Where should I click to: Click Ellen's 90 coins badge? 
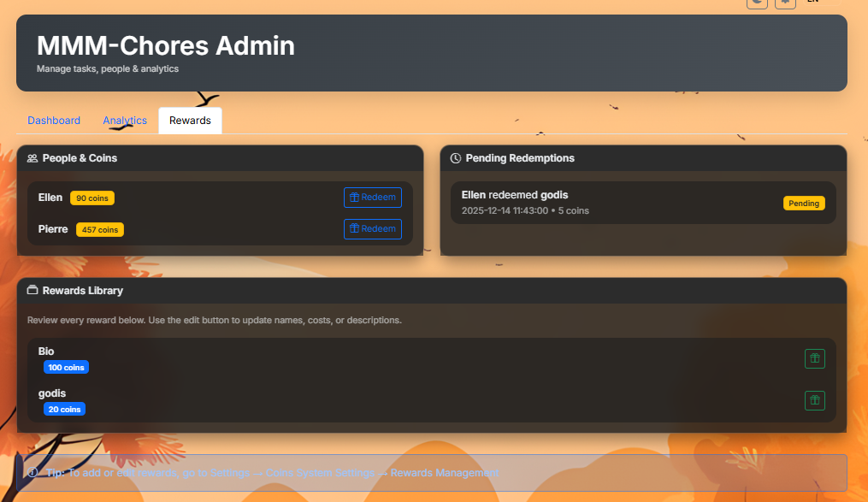click(x=92, y=198)
